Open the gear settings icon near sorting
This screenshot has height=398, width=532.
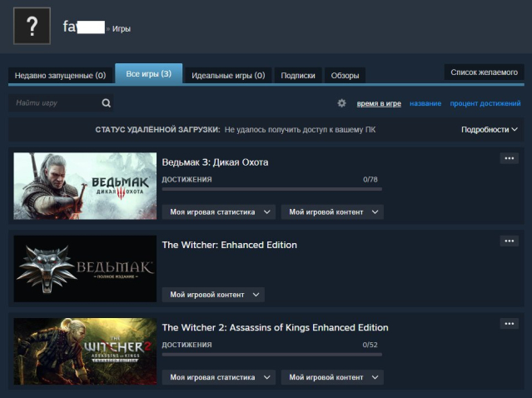(x=341, y=103)
